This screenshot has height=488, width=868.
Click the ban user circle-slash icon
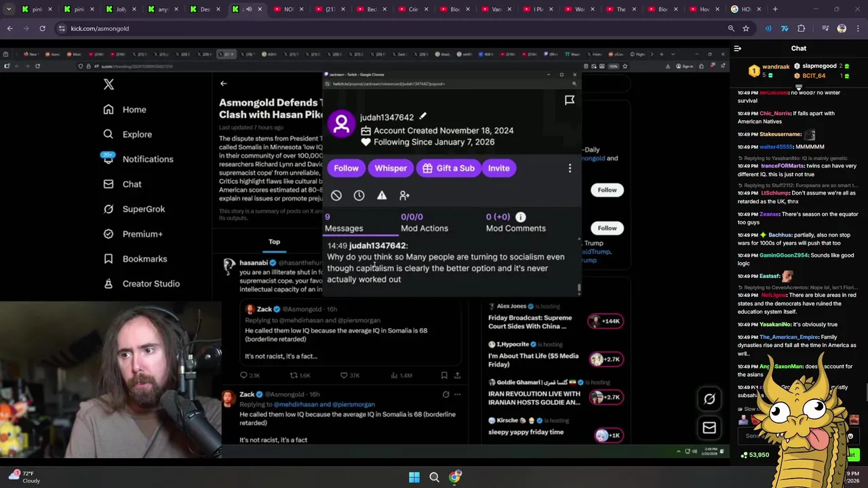coord(336,195)
